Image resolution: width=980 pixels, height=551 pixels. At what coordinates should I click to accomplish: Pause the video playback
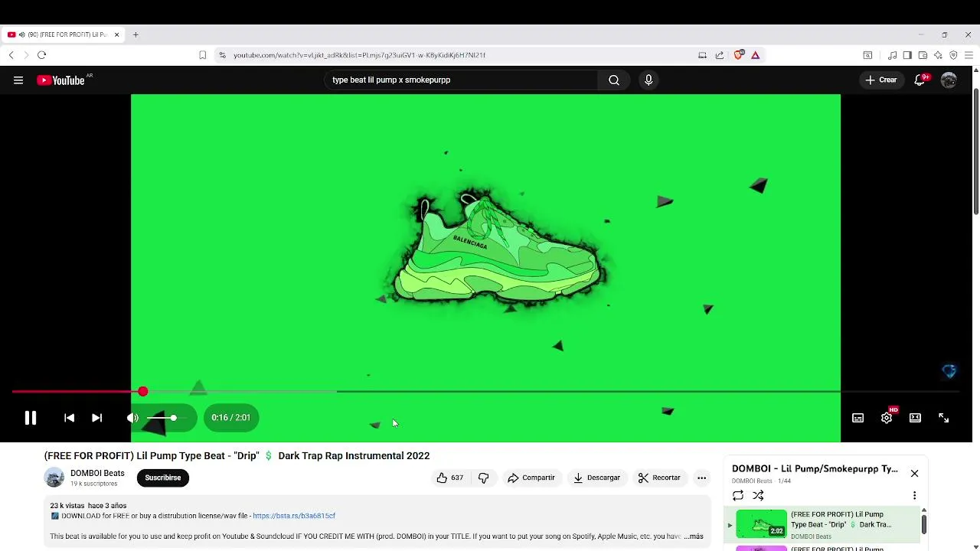coord(31,418)
